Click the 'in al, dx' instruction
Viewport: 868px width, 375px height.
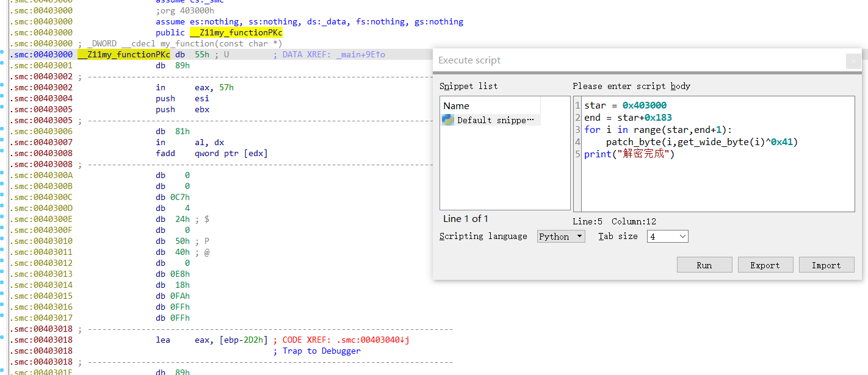[183, 142]
